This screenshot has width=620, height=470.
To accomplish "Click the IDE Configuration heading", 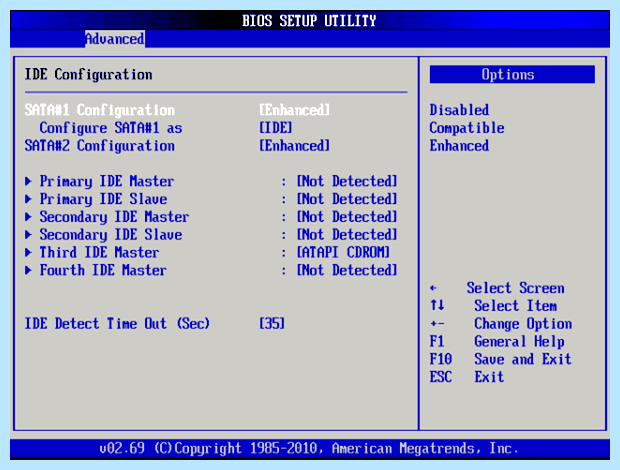I will (x=89, y=75).
